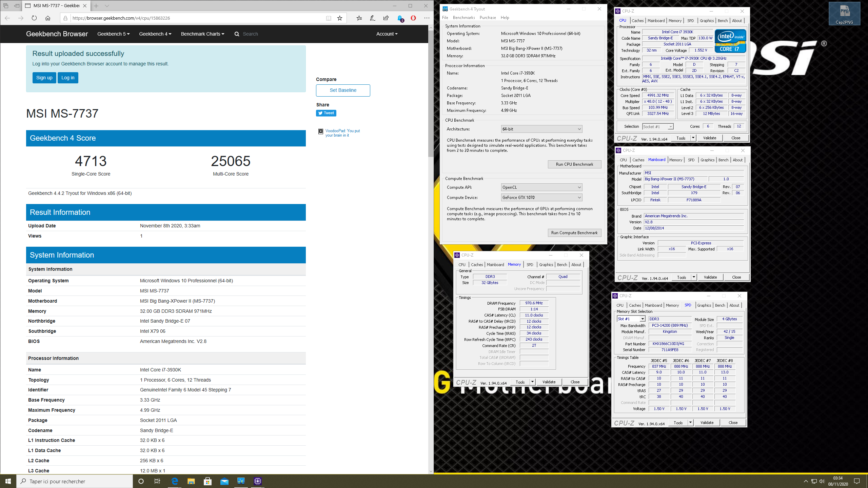Click Tools button in CPU-Z Mainboard window
The image size is (868, 488).
(682, 277)
